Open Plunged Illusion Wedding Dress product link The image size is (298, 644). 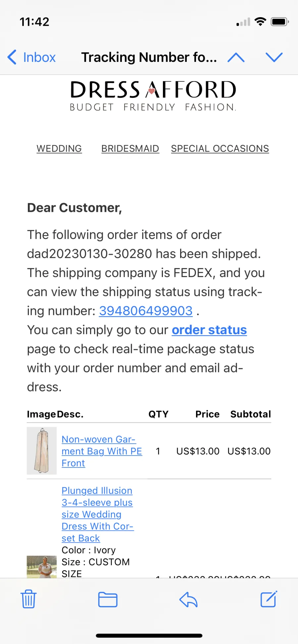98,514
